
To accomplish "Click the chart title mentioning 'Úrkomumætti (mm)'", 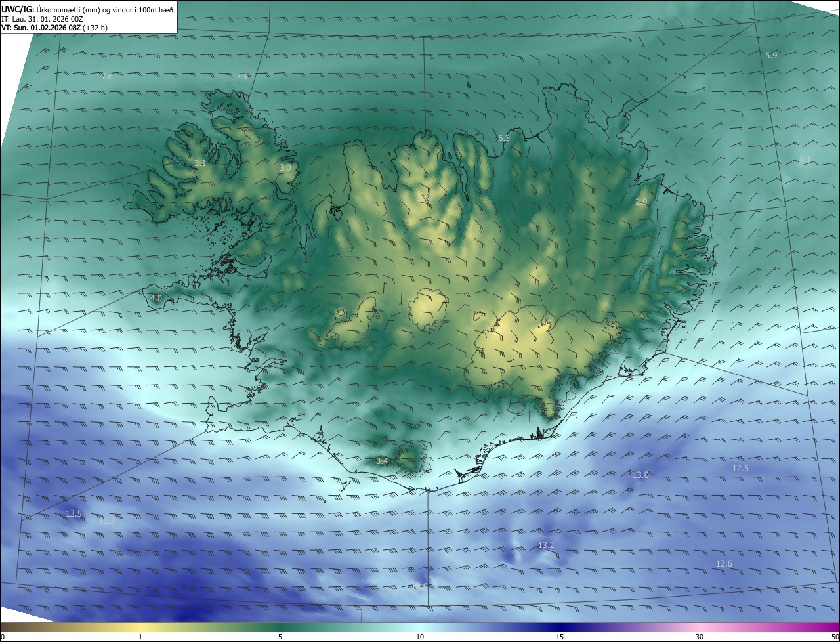I will [x=87, y=9].
